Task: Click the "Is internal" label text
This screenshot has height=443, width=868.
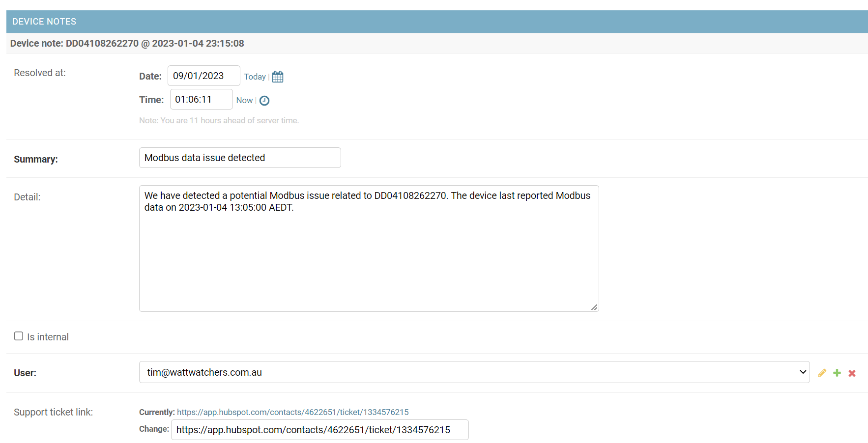Action: pos(48,337)
